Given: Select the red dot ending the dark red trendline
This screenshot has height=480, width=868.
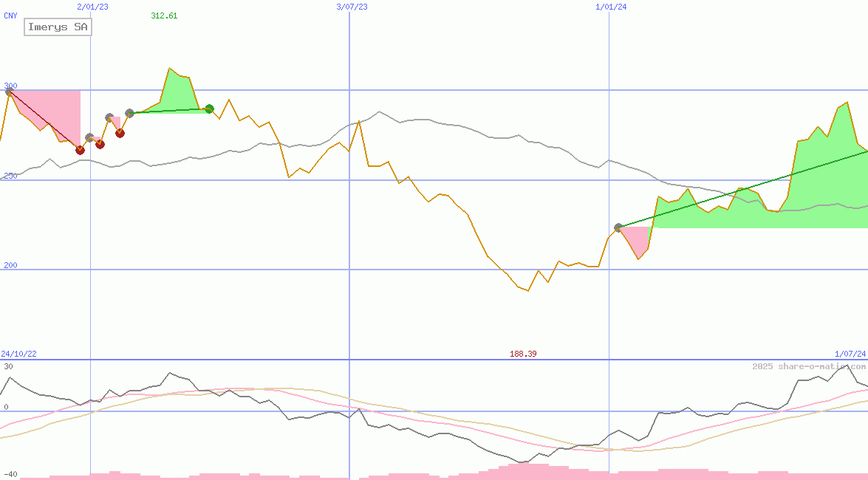Looking at the screenshot, I should click(x=80, y=150).
